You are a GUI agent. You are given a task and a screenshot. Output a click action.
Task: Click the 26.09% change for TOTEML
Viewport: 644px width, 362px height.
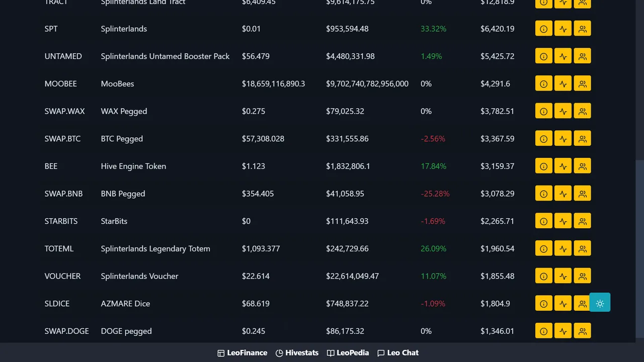pos(433,249)
